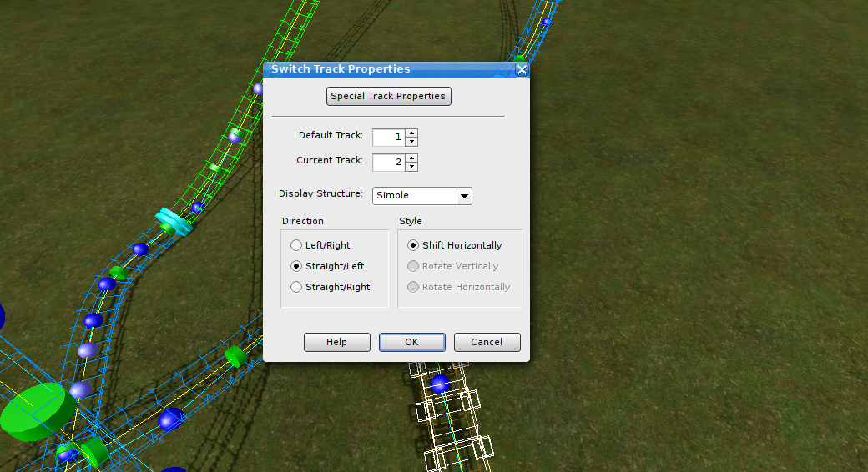Choose the Straight/Left direction radio button
Viewport: 868px width, 472px height.
pos(296,267)
